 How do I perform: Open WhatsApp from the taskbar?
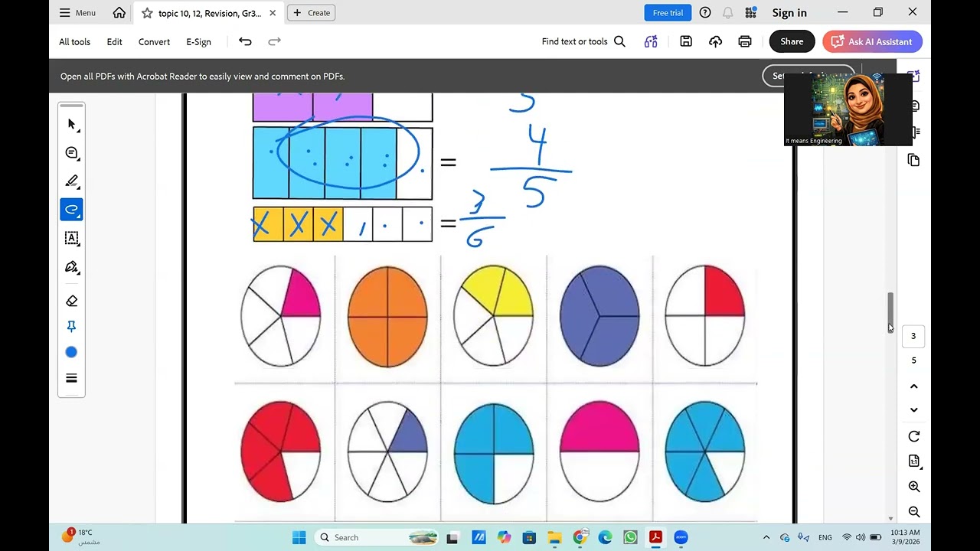pos(630,537)
